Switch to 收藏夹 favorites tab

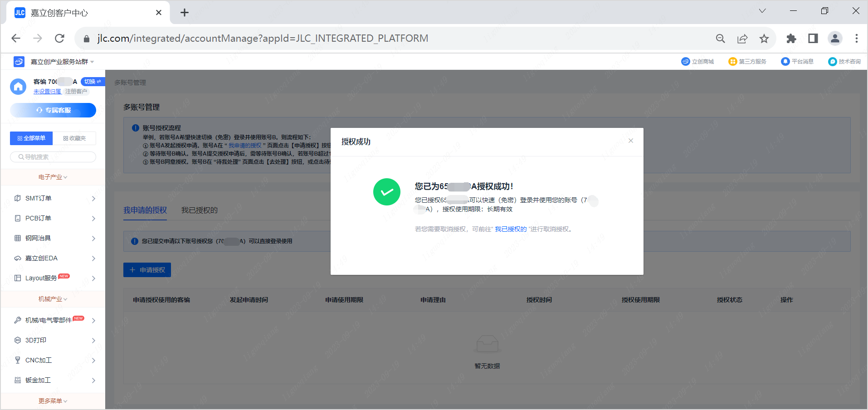click(74, 138)
